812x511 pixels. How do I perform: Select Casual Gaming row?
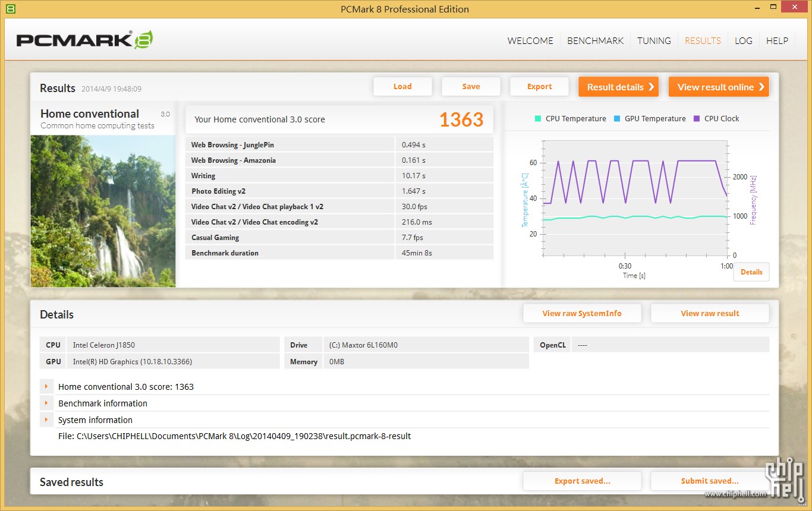(339, 237)
